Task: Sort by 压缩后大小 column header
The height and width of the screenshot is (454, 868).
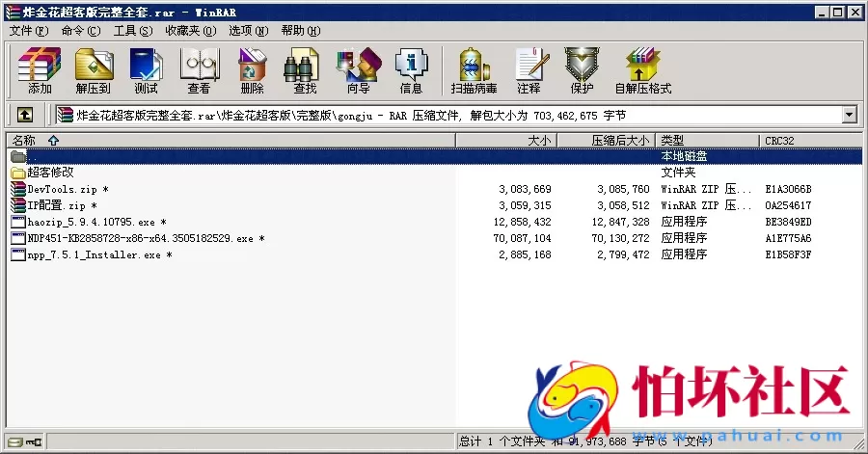Action: (607, 141)
